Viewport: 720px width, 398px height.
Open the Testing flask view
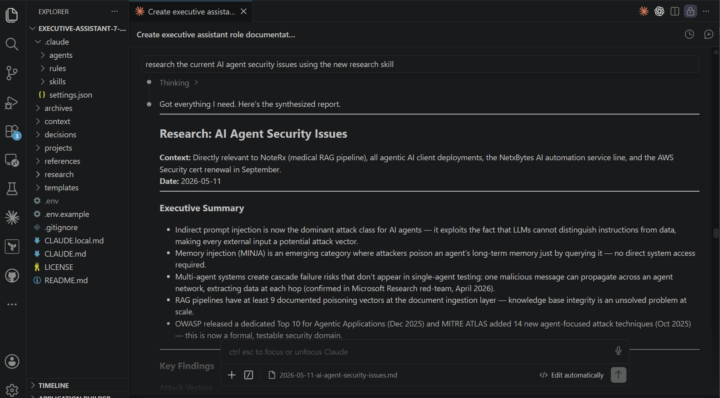[x=12, y=189]
